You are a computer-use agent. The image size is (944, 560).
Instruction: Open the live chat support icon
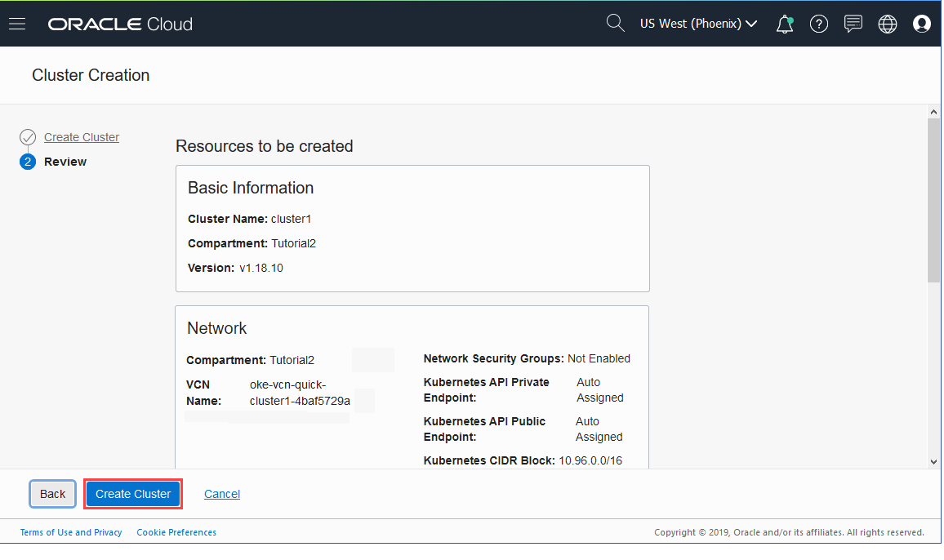(853, 24)
